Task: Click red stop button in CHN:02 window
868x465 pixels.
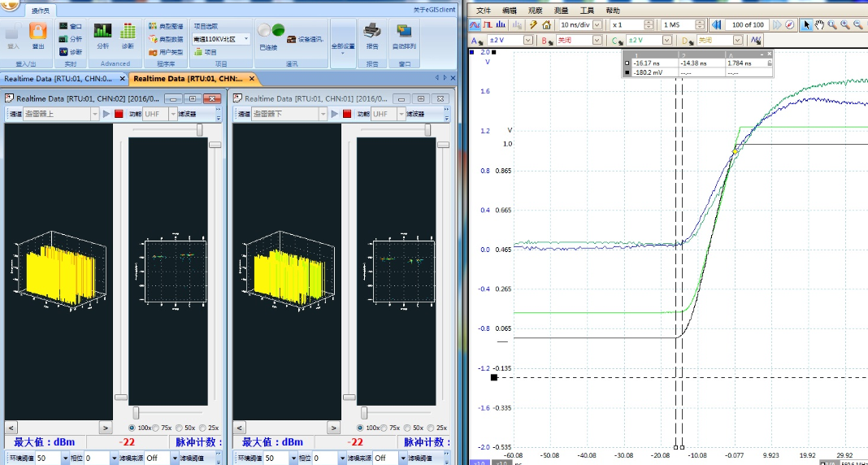Action: 119,115
